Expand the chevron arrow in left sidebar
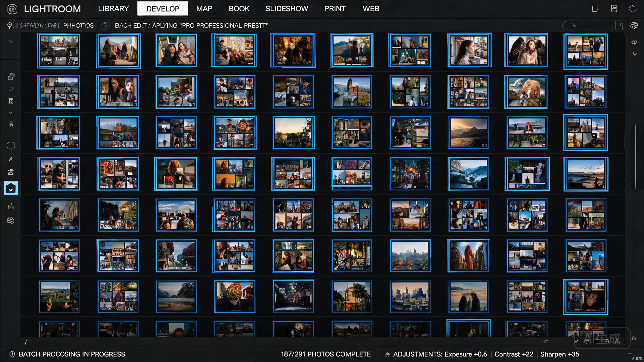Image resolution: width=644 pixels, height=362 pixels. coord(11,113)
